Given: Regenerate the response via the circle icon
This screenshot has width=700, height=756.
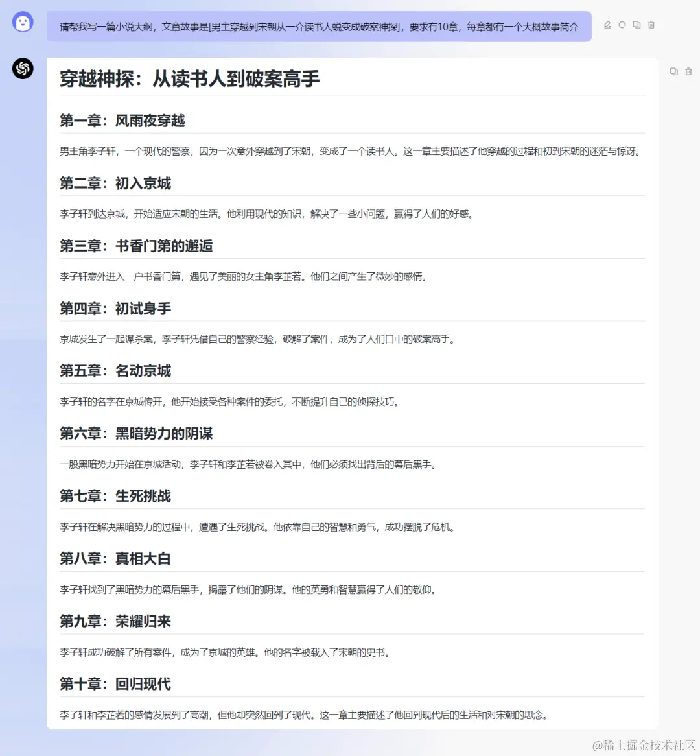Looking at the screenshot, I should 622,25.
